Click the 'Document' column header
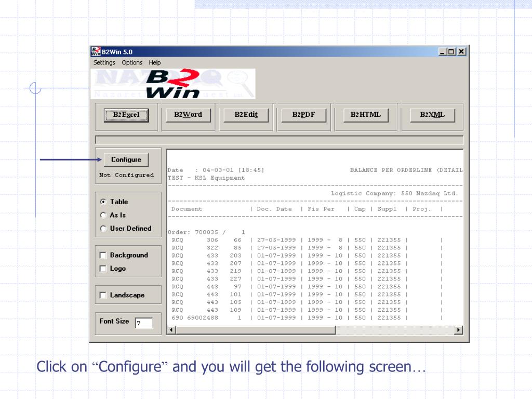Image resolution: width=532 pixels, height=399 pixels. coord(187,209)
